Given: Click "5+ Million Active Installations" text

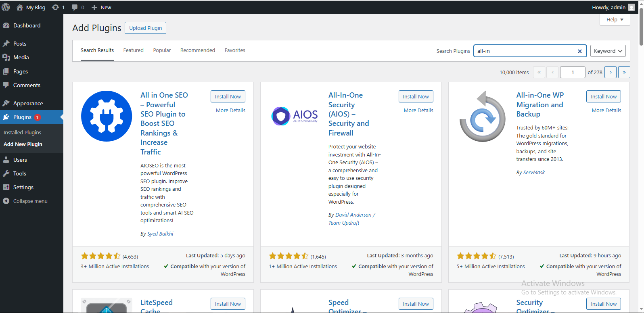Looking at the screenshot, I should click(491, 267).
